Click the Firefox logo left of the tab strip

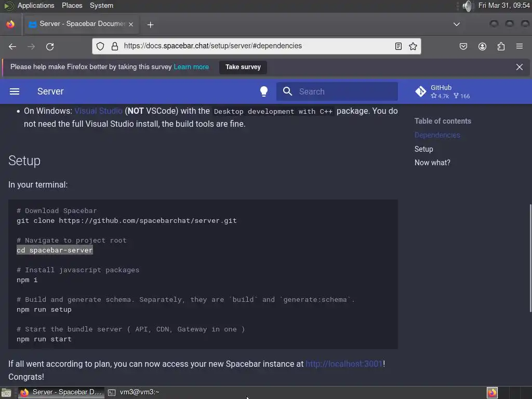(10, 24)
